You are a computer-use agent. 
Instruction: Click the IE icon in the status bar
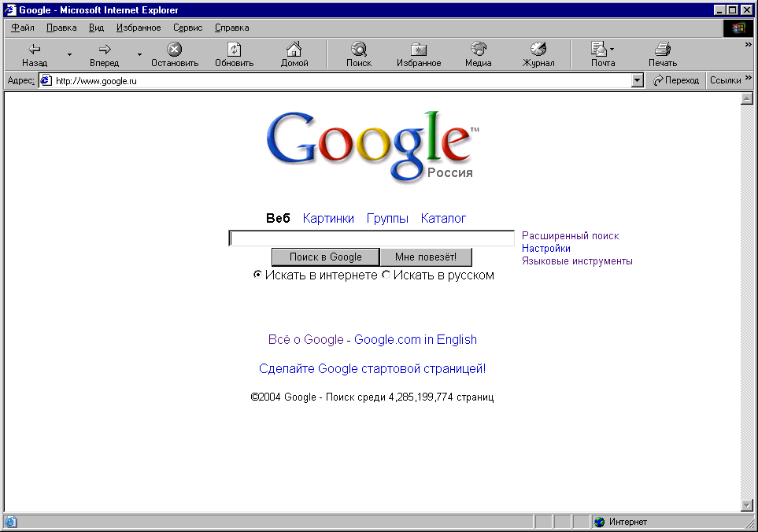pos(11,522)
